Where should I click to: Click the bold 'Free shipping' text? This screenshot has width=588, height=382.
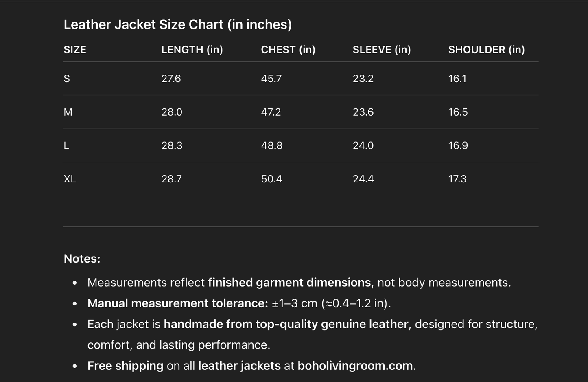[x=125, y=365]
